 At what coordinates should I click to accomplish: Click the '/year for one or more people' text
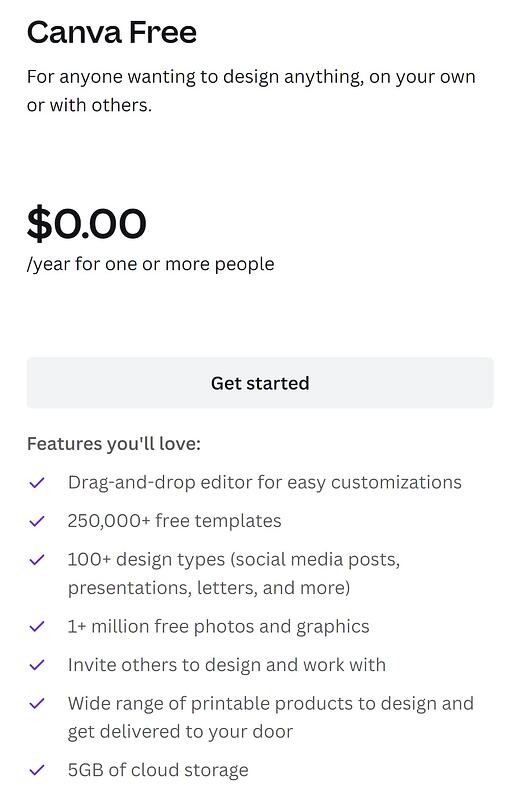[x=151, y=264]
